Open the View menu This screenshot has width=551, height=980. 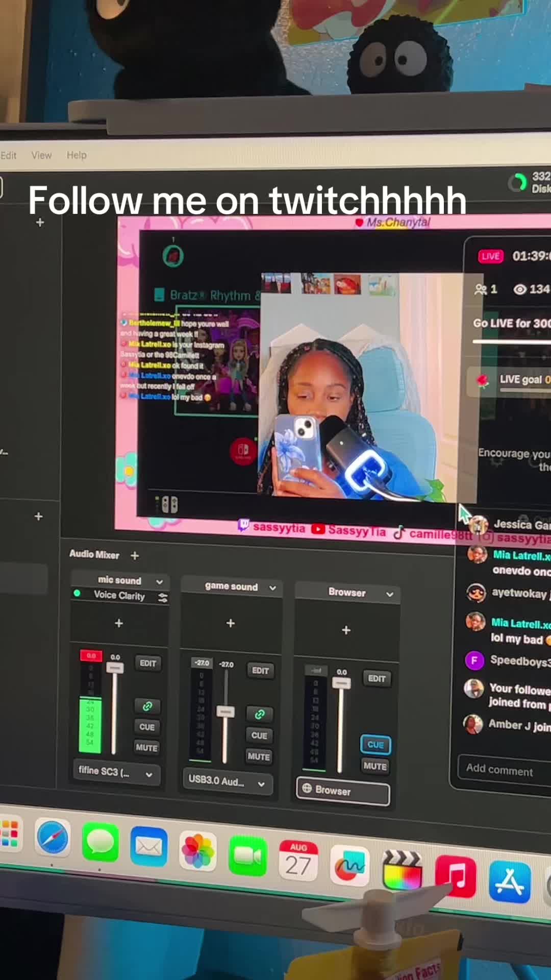point(41,155)
